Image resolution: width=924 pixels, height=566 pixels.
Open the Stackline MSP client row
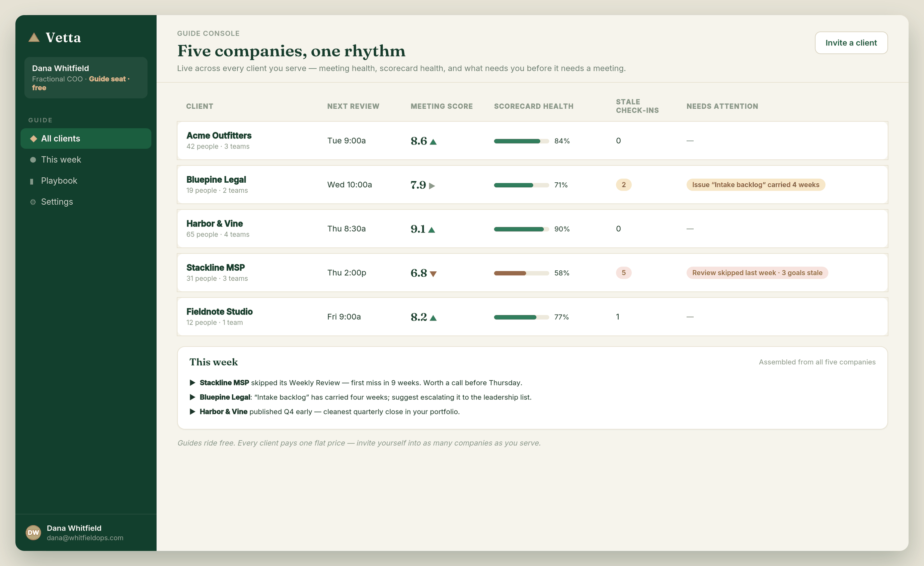[532, 272]
